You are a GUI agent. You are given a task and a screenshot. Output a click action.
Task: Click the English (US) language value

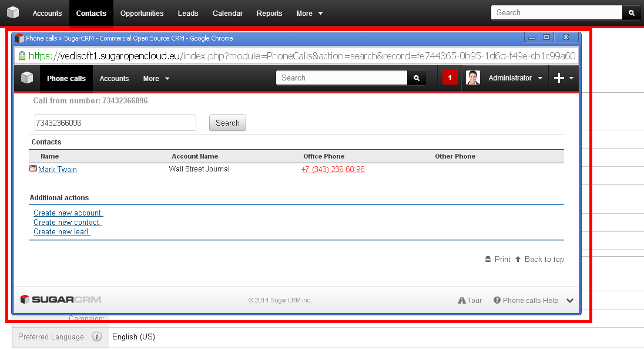(x=133, y=337)
